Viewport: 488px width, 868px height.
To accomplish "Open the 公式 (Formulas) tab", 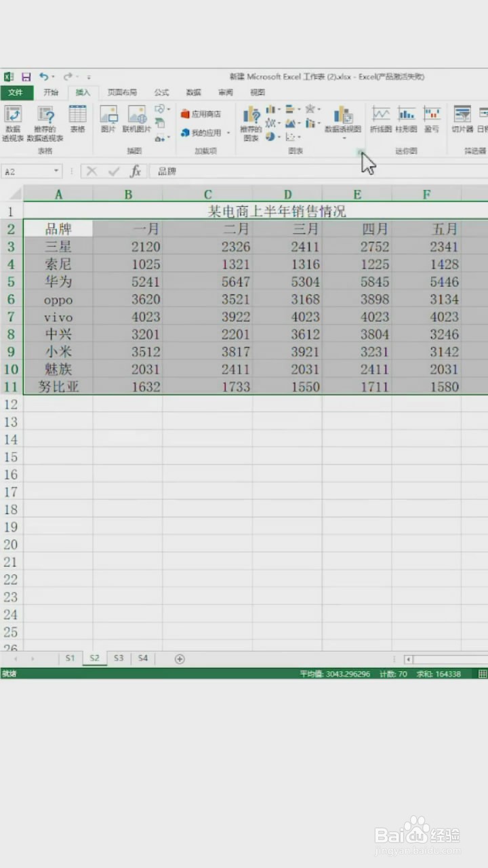I will point(161,92).
